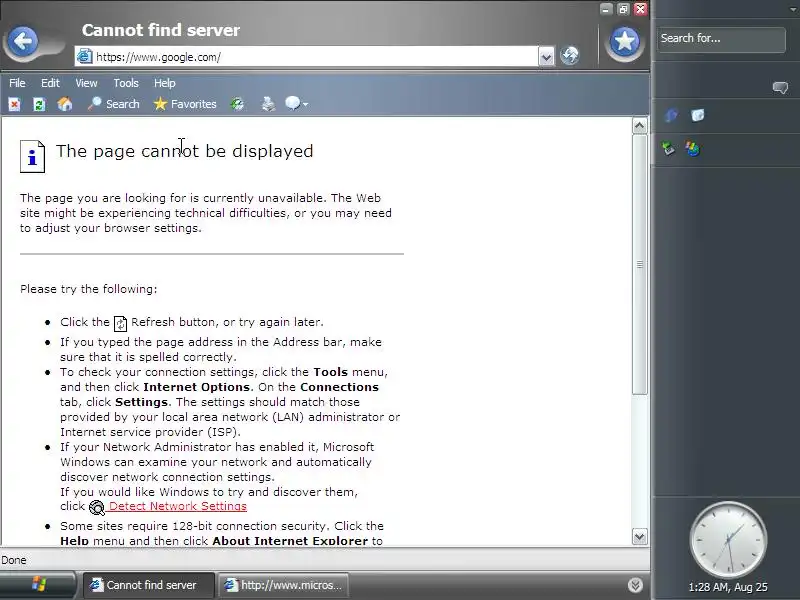Click the Refresh icon inside the page text
Viewport: 800px width, 600px height.
pyautogui.click(x=120, y=323)
